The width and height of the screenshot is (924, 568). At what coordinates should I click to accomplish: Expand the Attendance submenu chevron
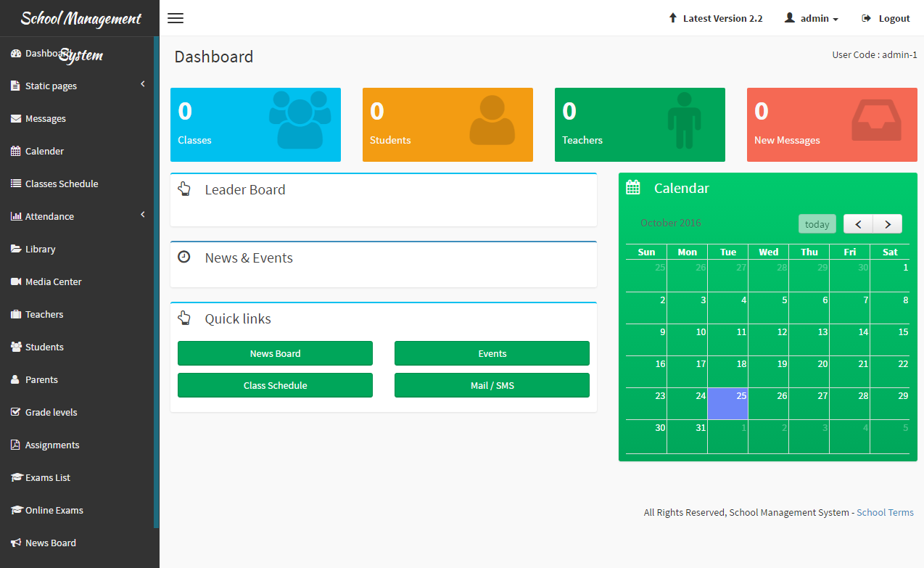[x=143, y=215]
